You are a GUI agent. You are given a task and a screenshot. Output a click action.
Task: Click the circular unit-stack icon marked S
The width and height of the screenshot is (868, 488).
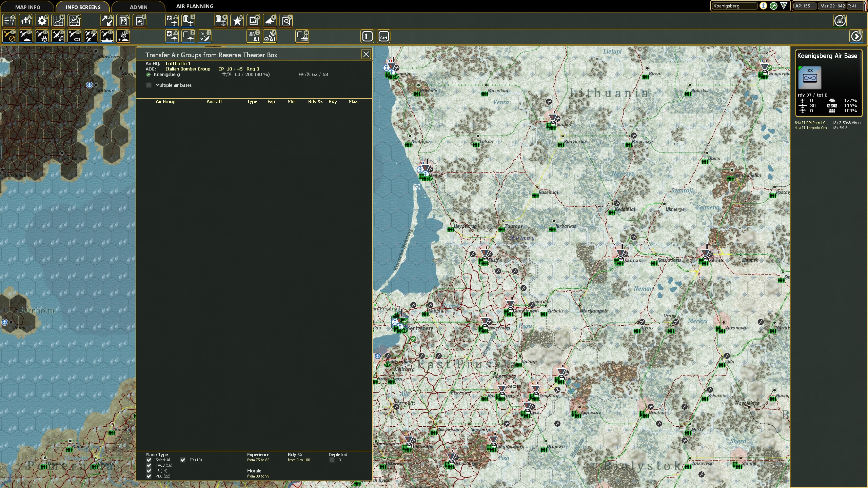pyautogui.click(x=840, y=21)
